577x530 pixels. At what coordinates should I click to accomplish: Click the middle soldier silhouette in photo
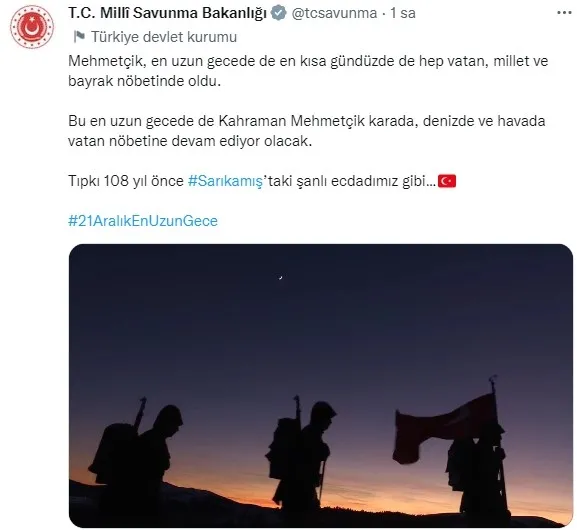pos(300,455)
